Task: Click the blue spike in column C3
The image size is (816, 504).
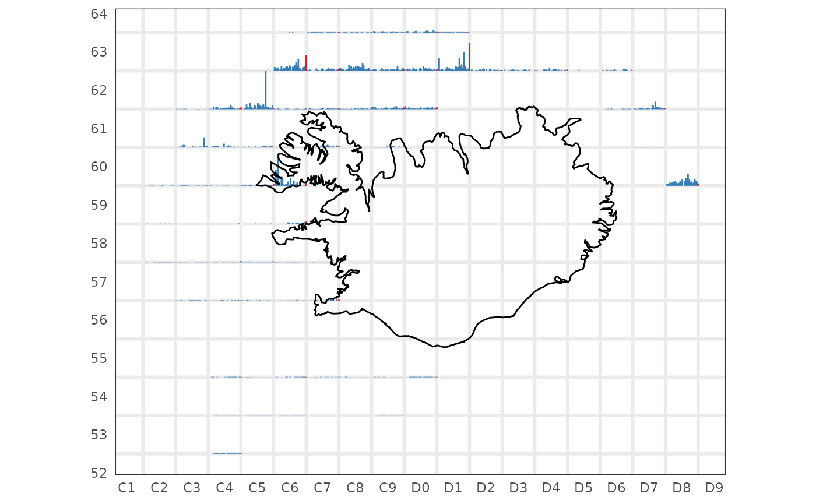Action: pyautogui.click(x=203, y=142)
